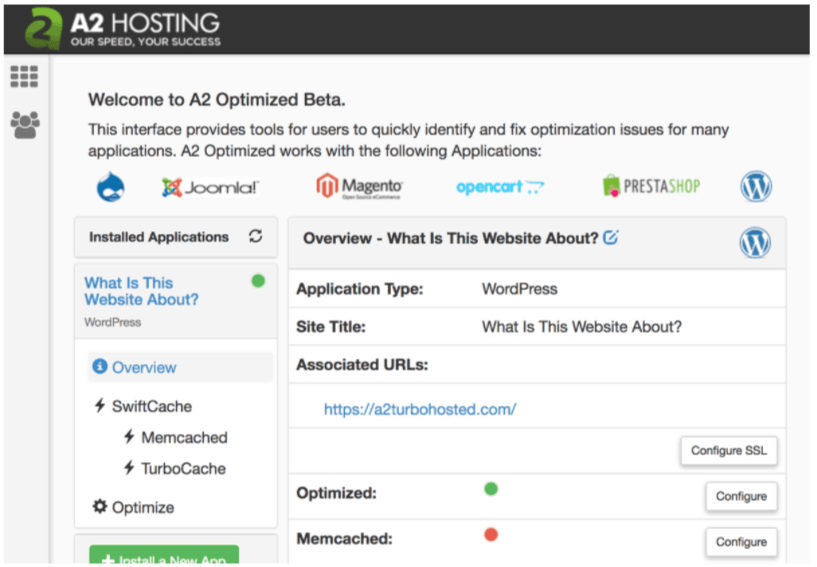Open What Is This Website About? app link

pos(141,291)
